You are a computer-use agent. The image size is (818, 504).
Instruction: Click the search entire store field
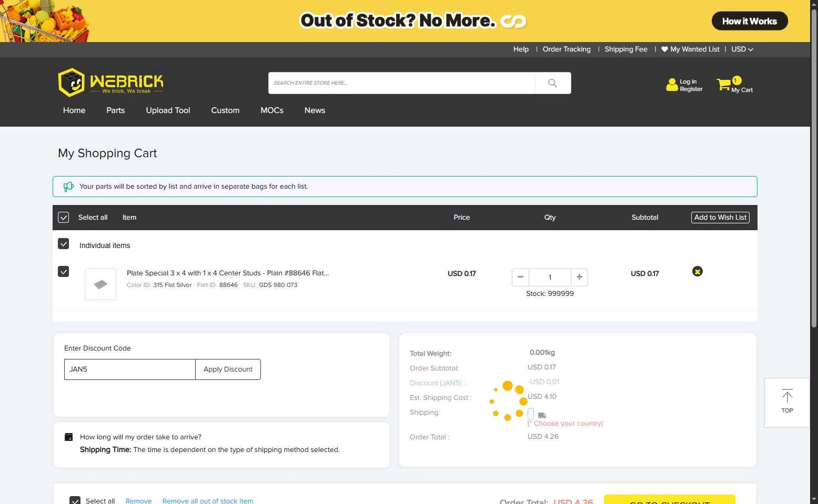pos(401,83)
